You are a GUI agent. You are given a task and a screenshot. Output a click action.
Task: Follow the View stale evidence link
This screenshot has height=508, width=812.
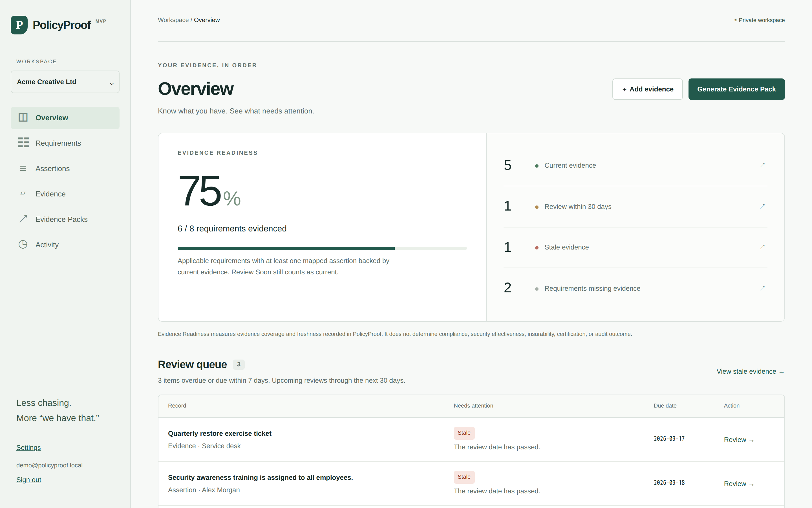(750, 372)
